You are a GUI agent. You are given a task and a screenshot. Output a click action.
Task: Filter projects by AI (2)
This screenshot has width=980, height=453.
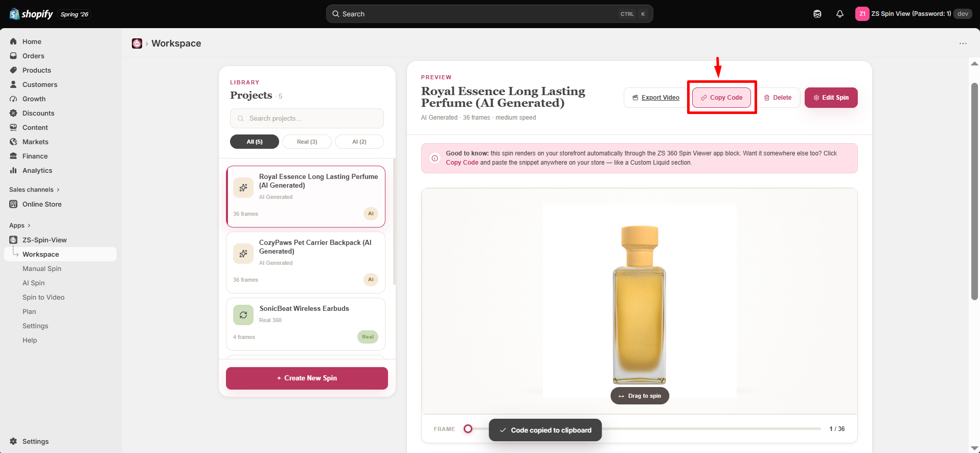359,142
